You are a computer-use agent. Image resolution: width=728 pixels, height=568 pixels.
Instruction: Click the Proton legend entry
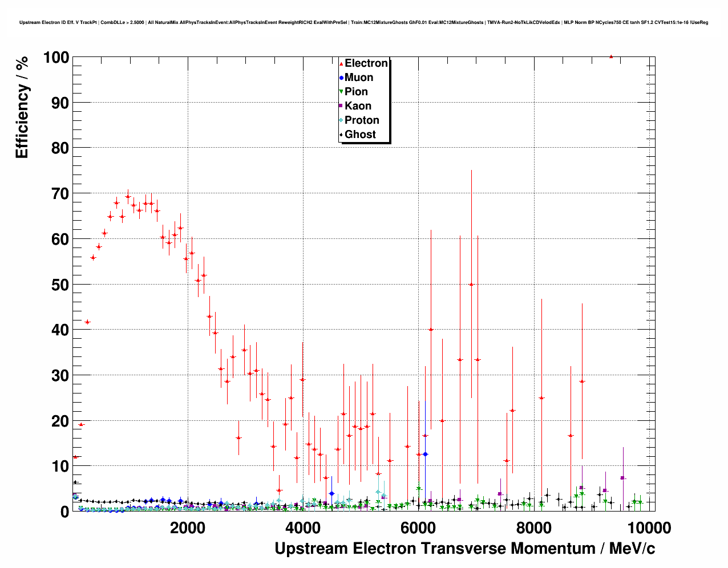coord(359,120)
